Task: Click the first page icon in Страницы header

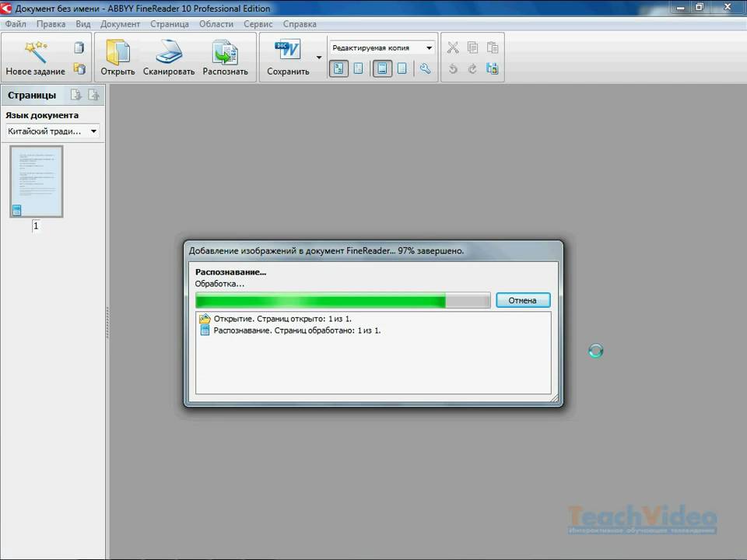Action: (75, 95)
